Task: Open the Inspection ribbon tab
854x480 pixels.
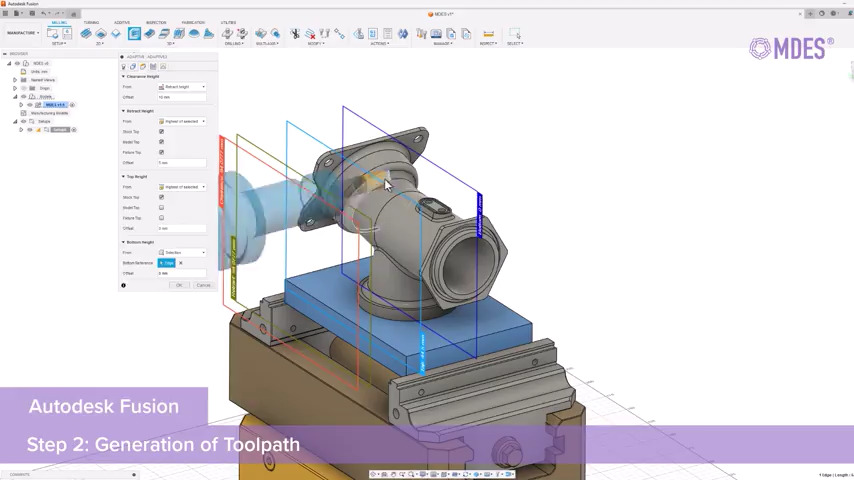Action: [x=156, y=22]
